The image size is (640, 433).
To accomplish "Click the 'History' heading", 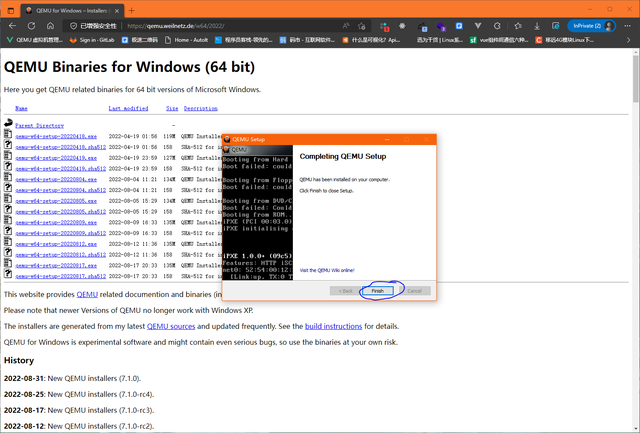I will [x=19, y=360].
